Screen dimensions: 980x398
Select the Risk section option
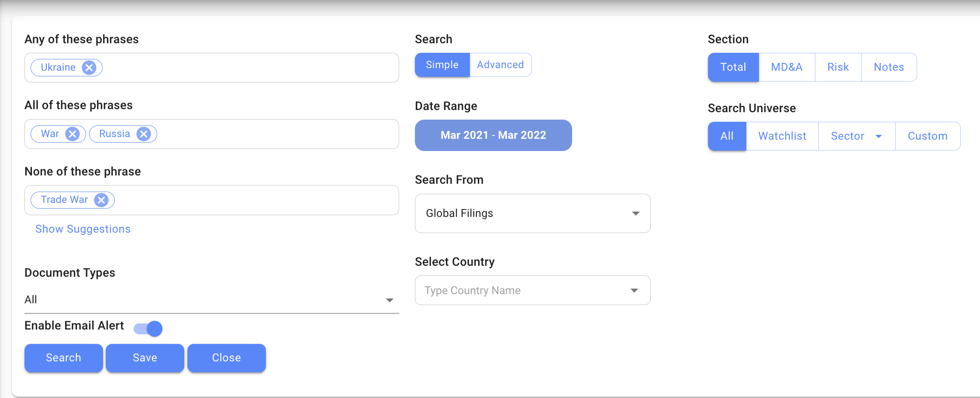pyautogui.click(x=838, y=67)
